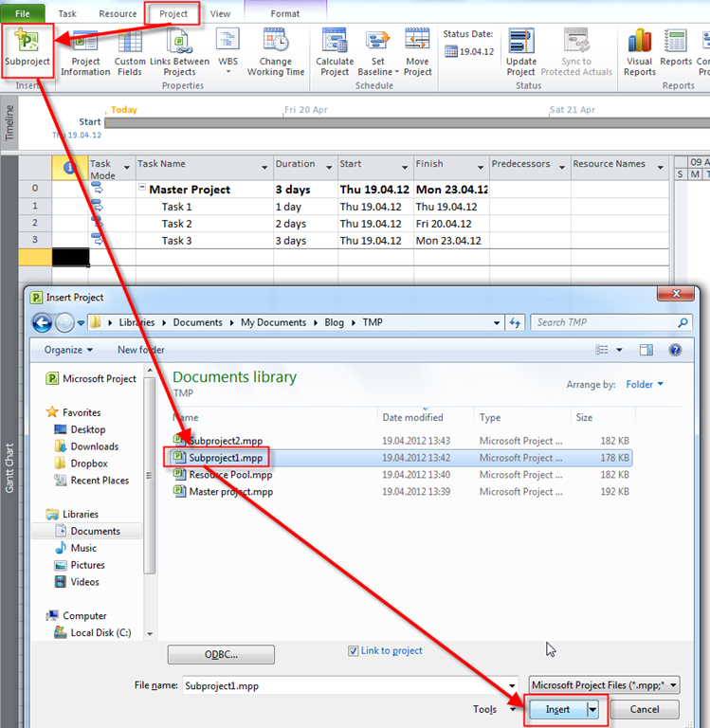
Task: Switch to the Resource ribbon tab
Action: tap(118, 14)
